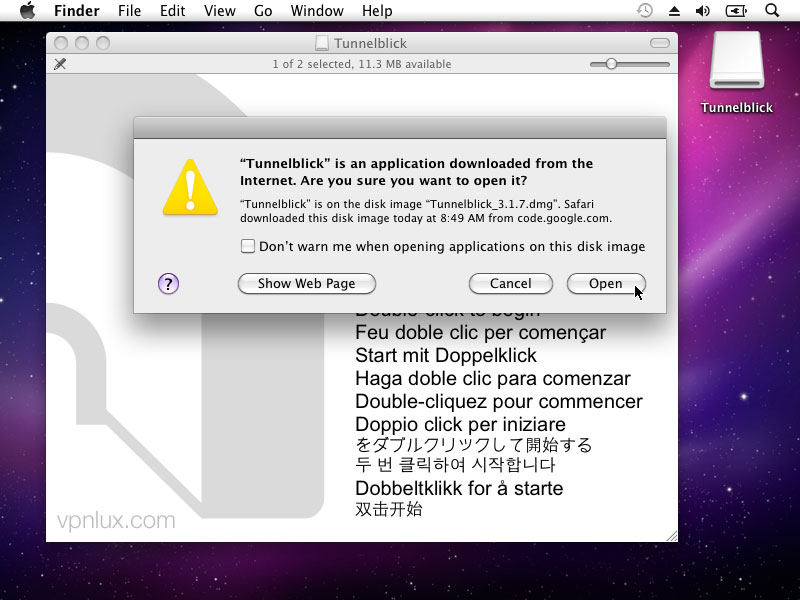Click the Tunnelblick window minimize button
The image size is (800, 600).
tap(82, 43)
